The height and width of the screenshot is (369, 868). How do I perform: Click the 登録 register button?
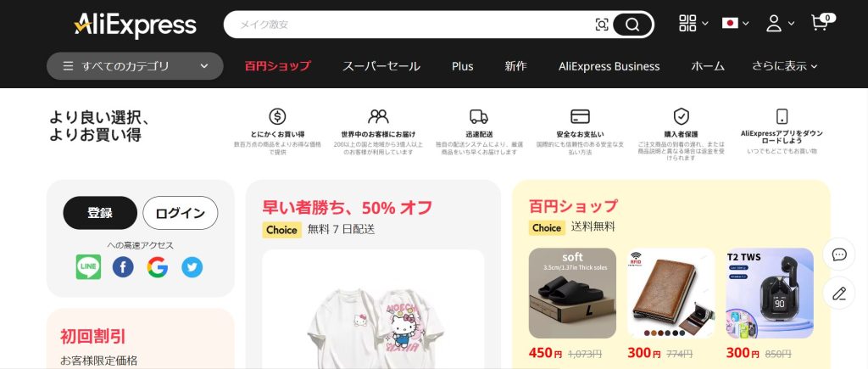click(x=100, y=213)
